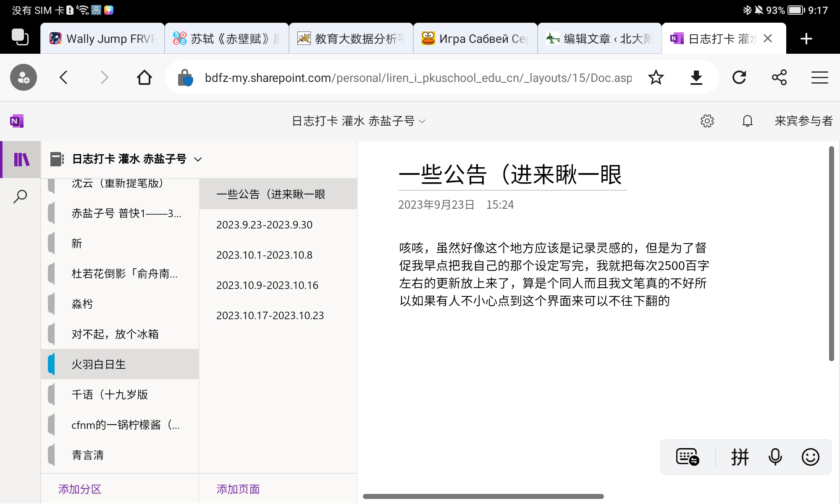The height and width of the screenshot is (504, 840).
Task: Expand the 日志打卡 notebook list chevron
Action: click(198, 159)
